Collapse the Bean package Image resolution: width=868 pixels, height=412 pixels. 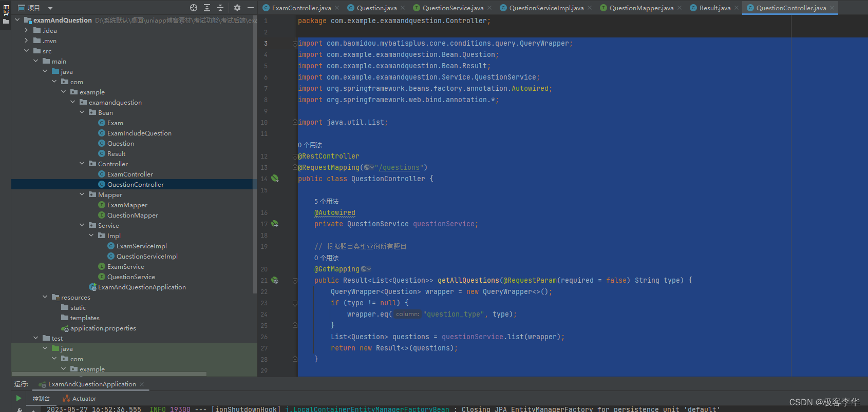click(x=82, y=112)
